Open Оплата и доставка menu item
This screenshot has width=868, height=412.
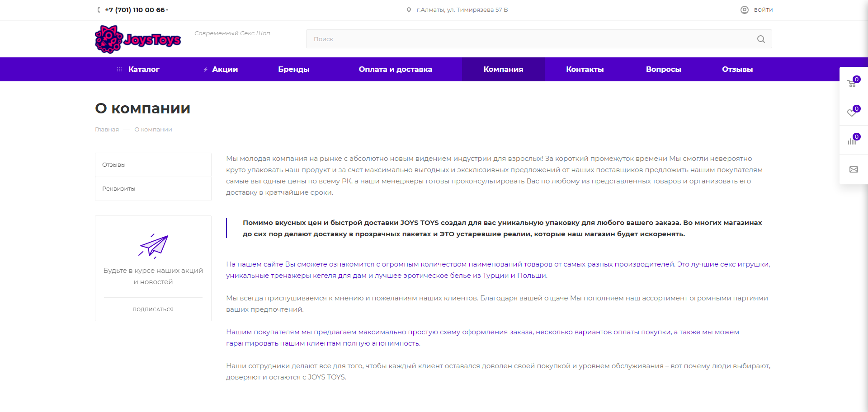point(395,69)
